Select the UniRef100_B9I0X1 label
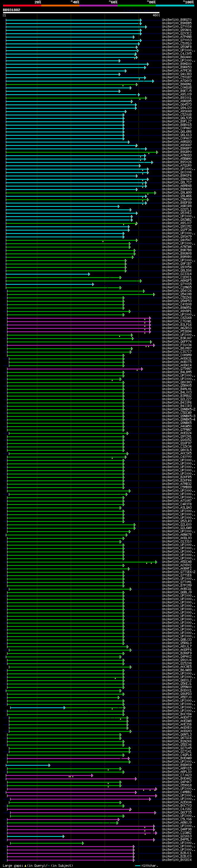Image resolution: width=197 pixels, height=868 pixels. click(177, 98)
